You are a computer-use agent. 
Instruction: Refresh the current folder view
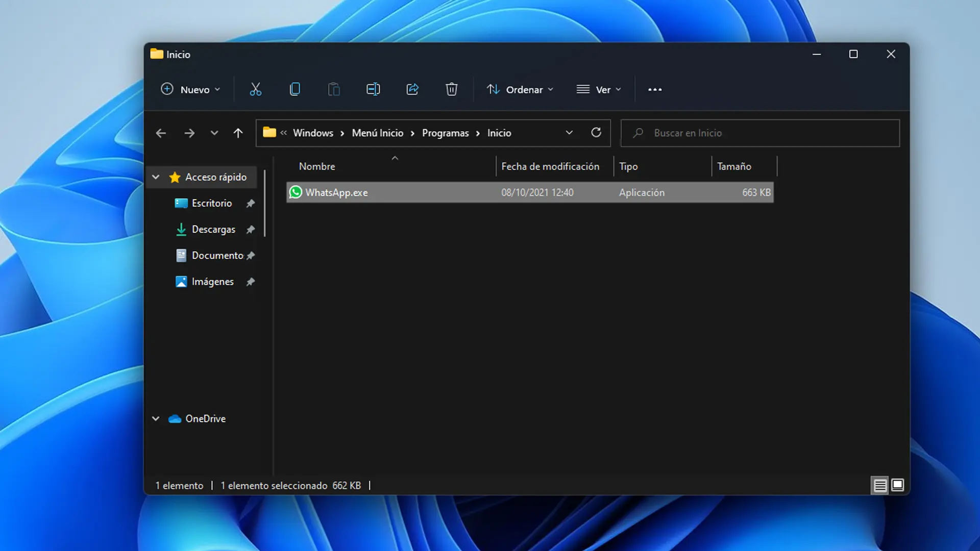[596, 133]
